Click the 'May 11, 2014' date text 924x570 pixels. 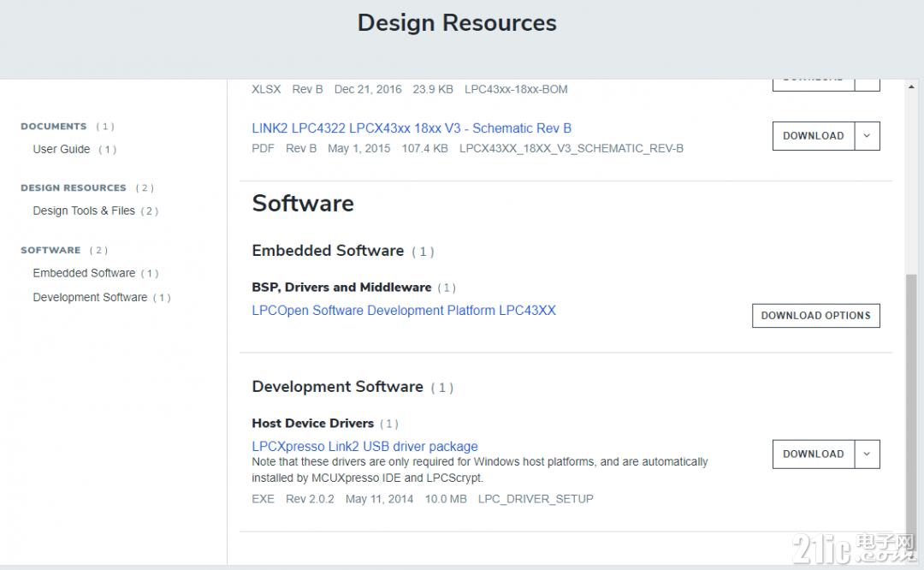(x=380, y=499)
